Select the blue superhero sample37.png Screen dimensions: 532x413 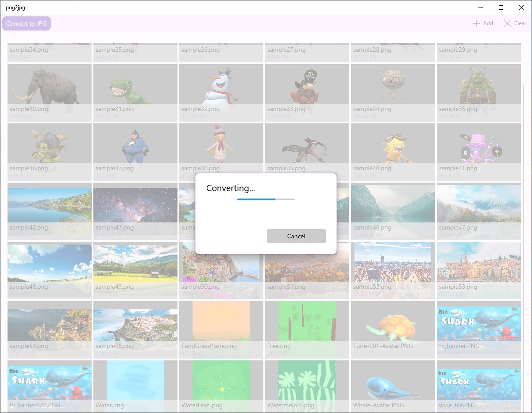pyautogui.click(x=135, y=152)
